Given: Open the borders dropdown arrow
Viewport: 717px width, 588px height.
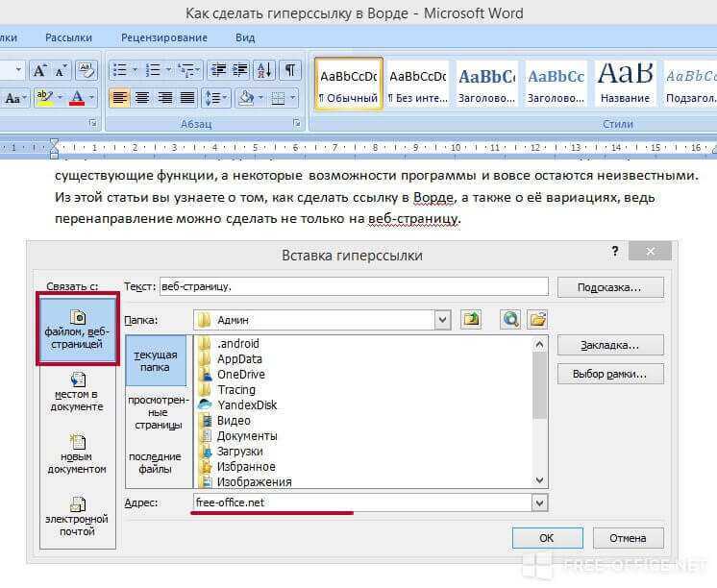Looking at the screenshot, I should point(292,98).
